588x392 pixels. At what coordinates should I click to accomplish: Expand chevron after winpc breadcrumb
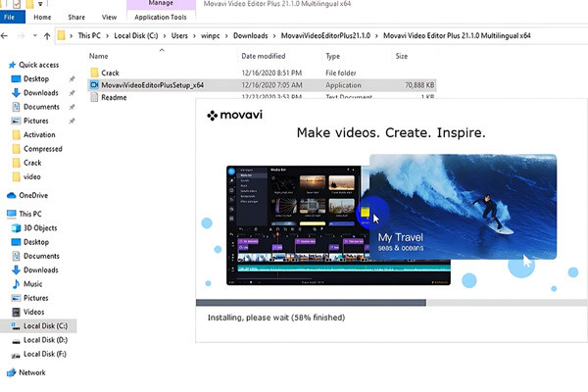point(226,36)
